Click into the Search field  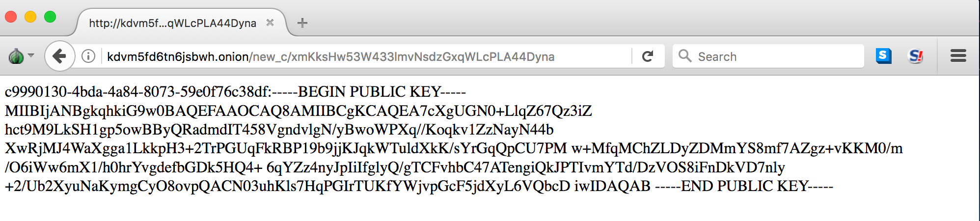point(776,56)
